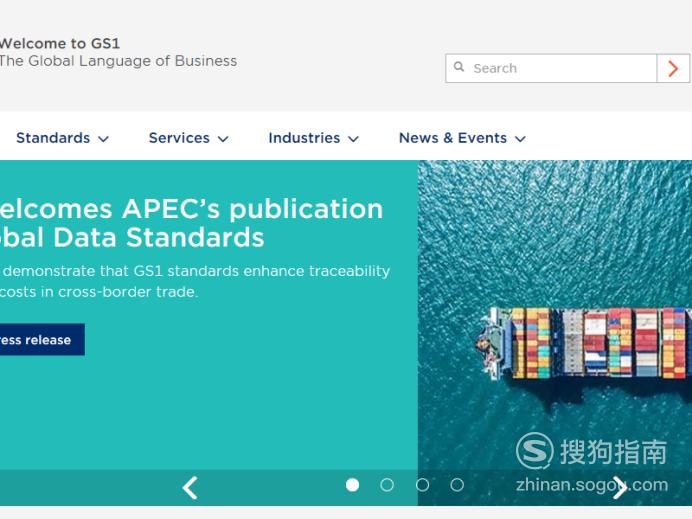Go to next carousel slide

[620, 488]
